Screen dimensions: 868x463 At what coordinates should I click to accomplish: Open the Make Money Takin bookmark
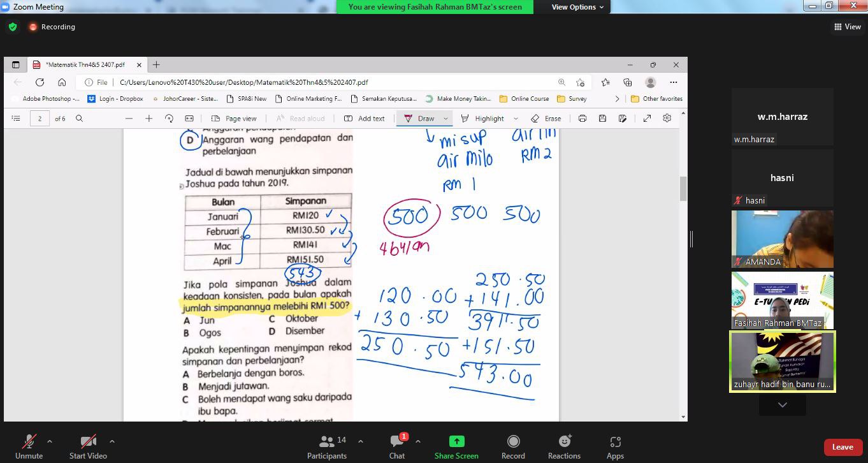(458, 99)
